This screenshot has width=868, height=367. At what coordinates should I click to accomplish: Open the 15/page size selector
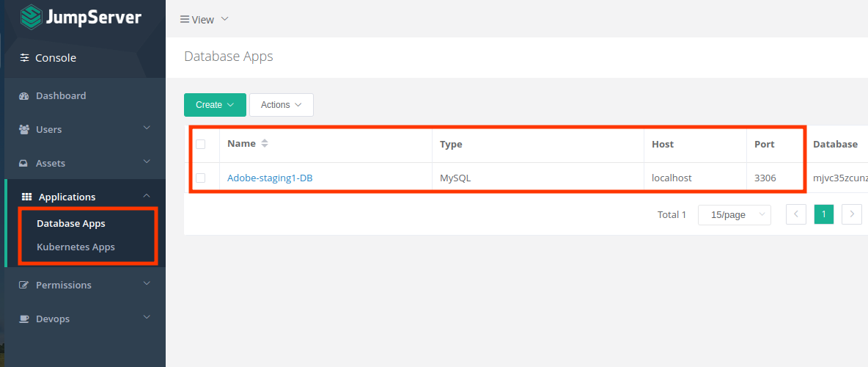(734, 215)
